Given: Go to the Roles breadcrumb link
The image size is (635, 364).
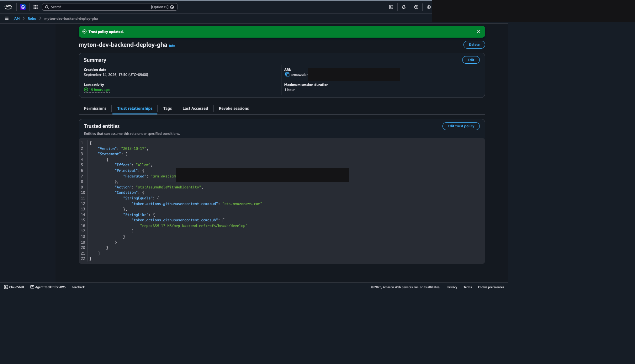Looking at the screenshot, I should coord(32,18).
